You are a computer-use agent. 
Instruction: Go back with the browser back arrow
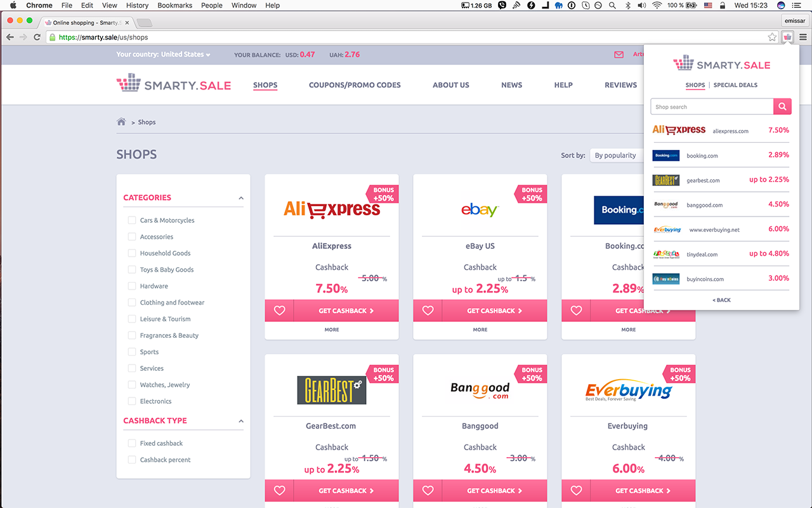(10, 37)
